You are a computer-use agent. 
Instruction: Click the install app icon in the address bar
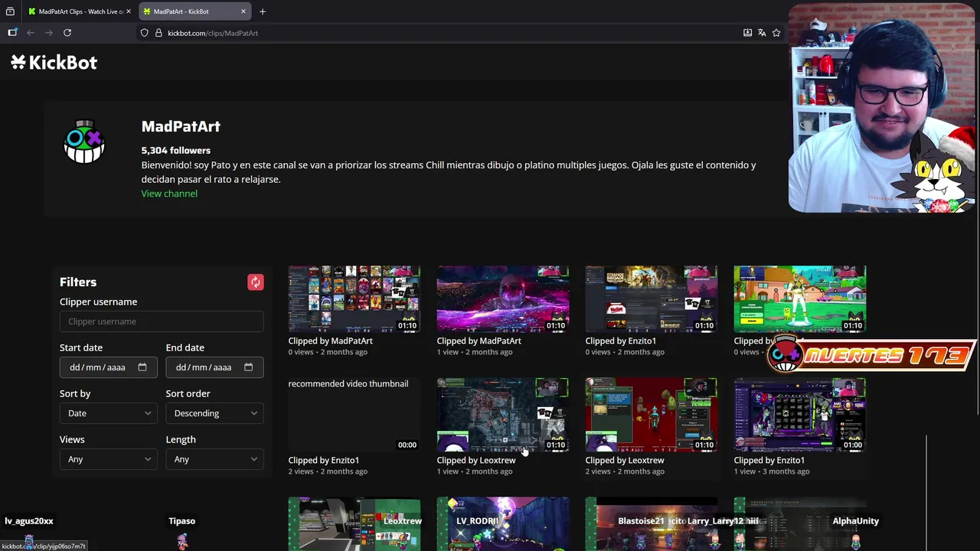[747, 33]
